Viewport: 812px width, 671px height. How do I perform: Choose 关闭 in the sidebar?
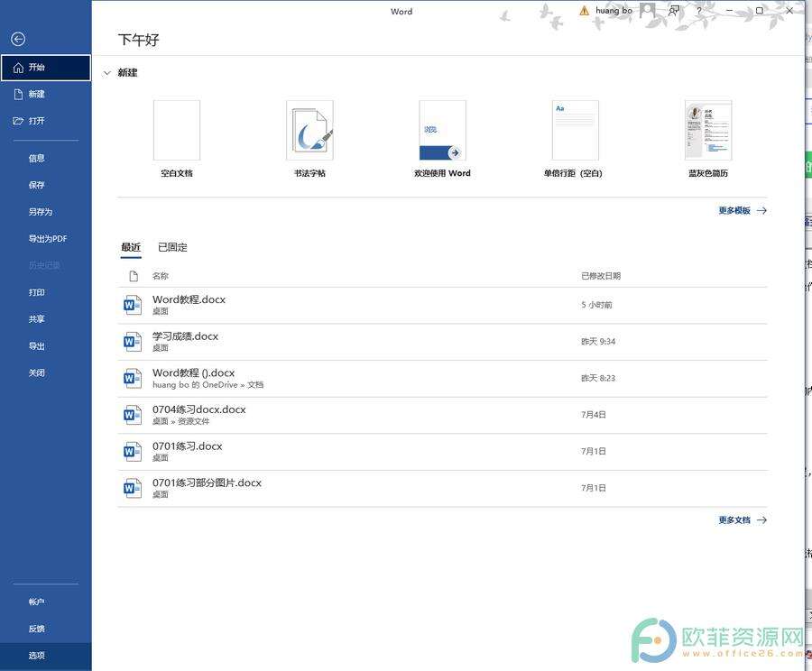[46, 372]
